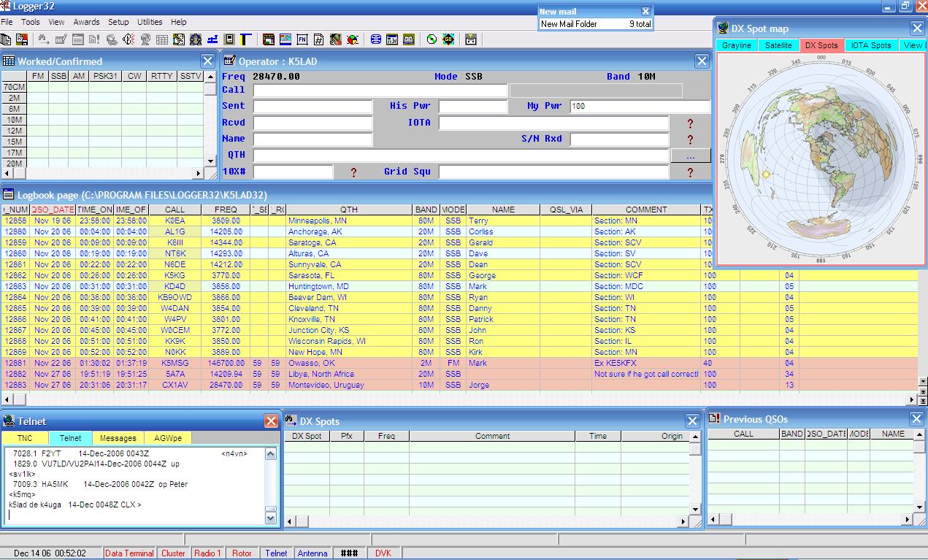Click the Data Terminal status bar item

[129, 553]
